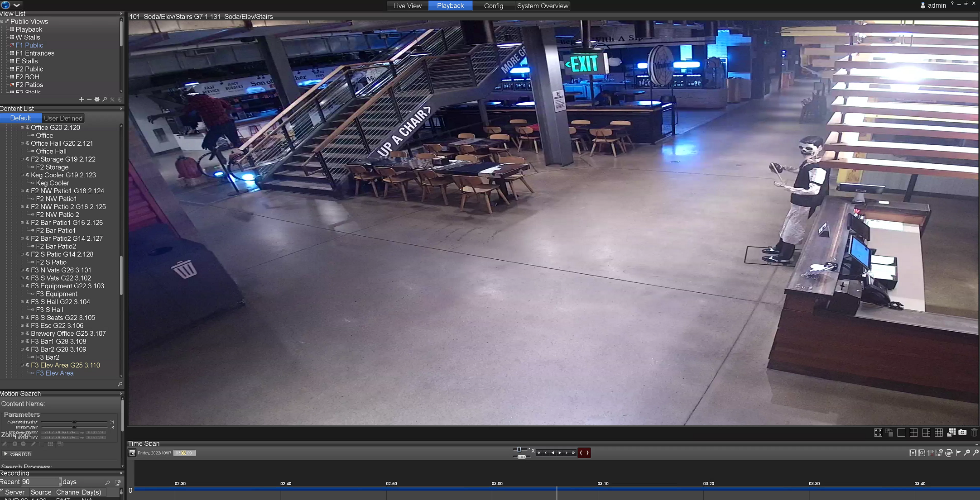Collapse the Office G20 2.120 node
Image resolution: width=980 pixels, height=500 pixels.
(x=22, y=128)
